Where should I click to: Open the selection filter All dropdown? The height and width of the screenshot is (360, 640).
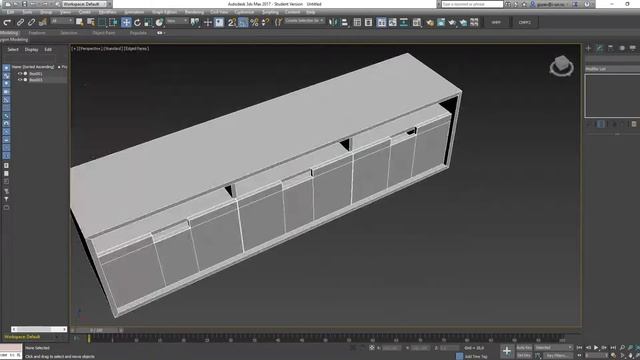tap(62, 21)
